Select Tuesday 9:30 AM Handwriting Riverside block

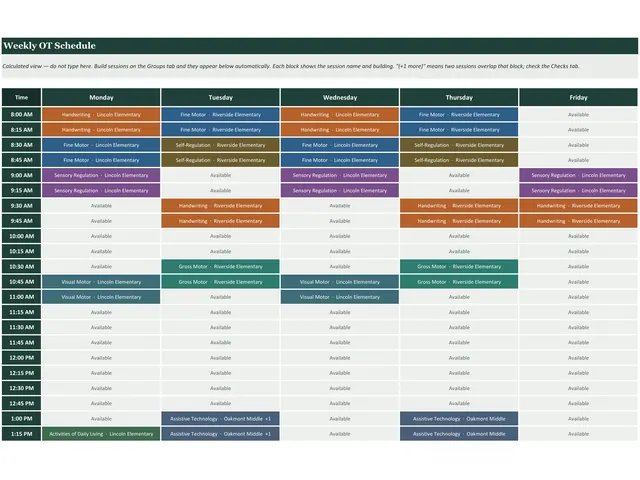(220, 206)
